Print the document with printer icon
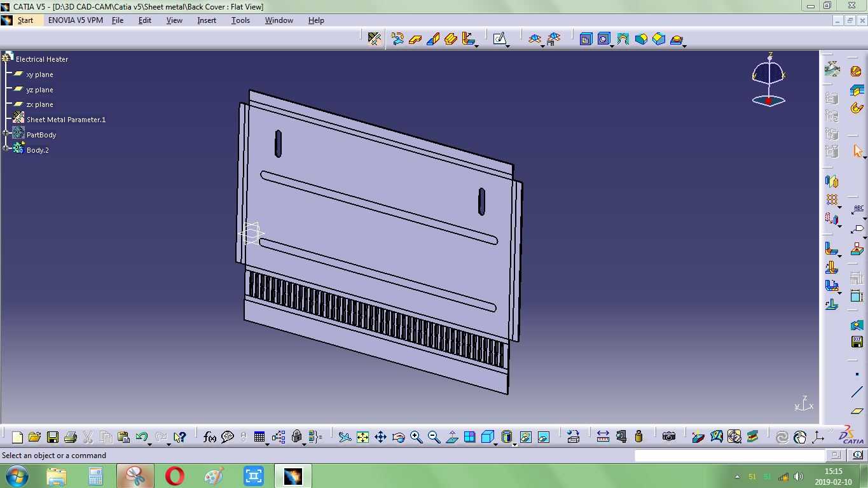Image resolution: width=868 pixels, height=488 pixels. tap(71, 437)
